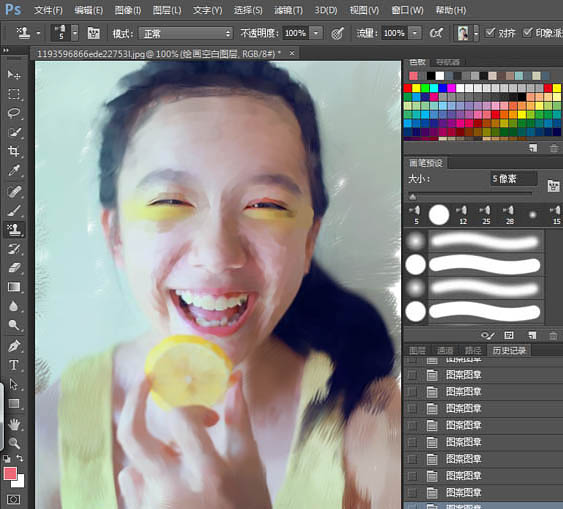Choose the Eyedropper tool
This screenshot has height=509, width=563.
coord(14,171)
